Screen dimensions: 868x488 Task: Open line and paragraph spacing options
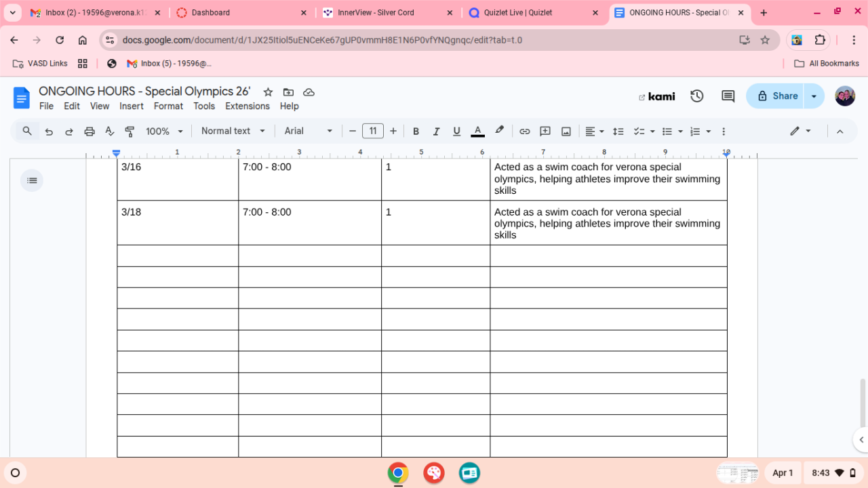point(618,131)
